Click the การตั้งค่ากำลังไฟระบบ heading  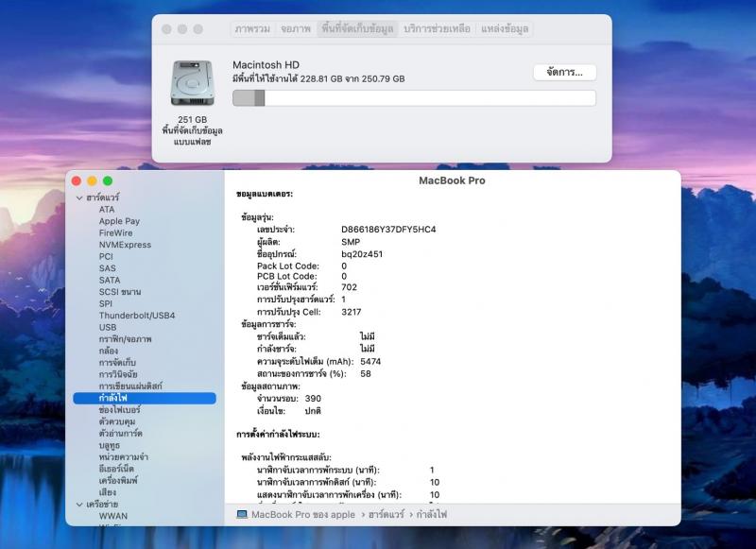tap(278, 435)
